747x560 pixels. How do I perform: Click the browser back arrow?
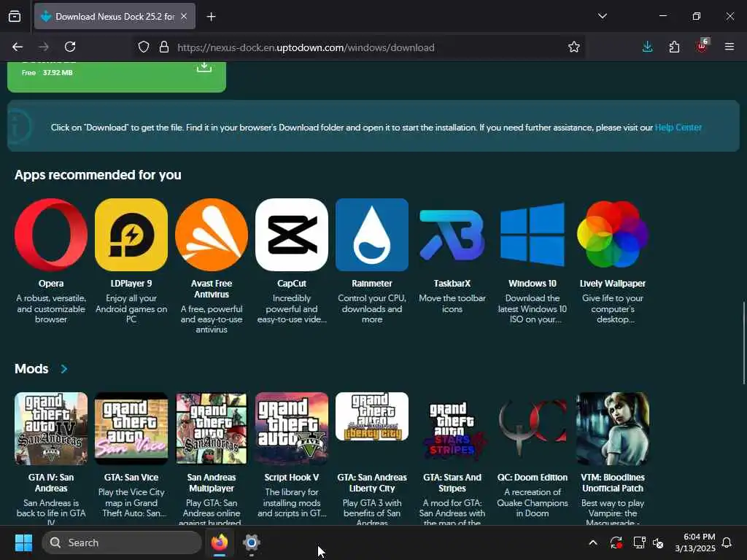click(18, 47)
